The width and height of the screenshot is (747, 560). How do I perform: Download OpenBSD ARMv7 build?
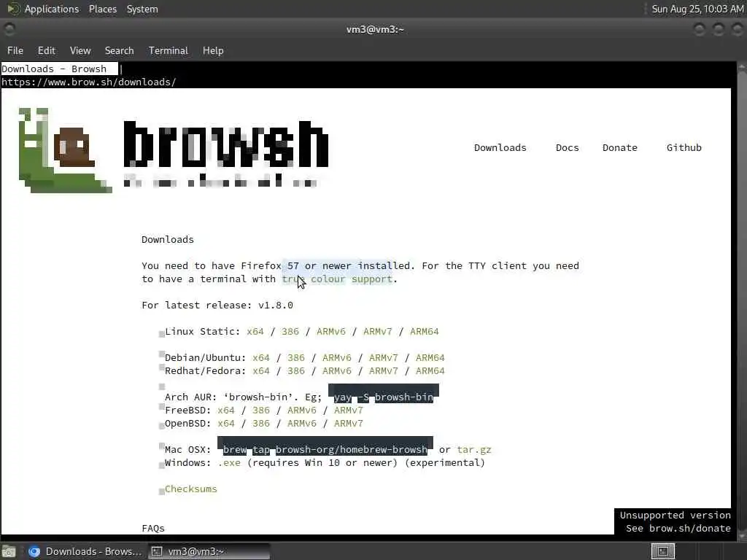(349, 424)
